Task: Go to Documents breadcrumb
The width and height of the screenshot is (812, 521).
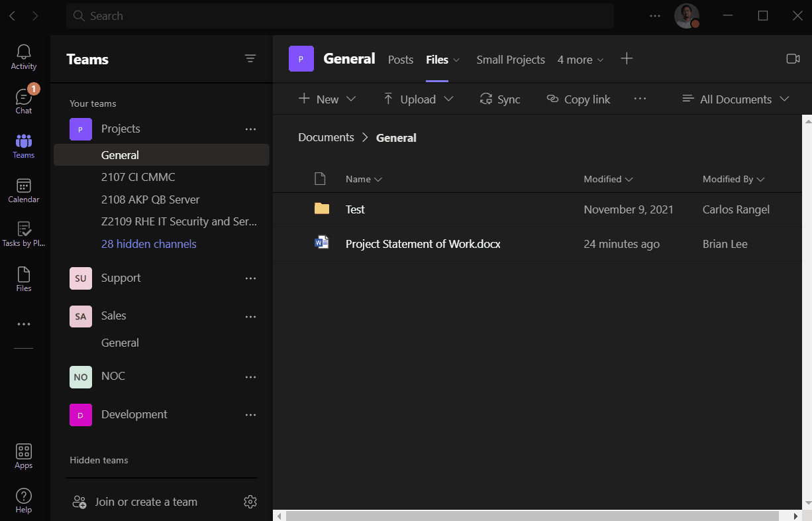Action: [x=326, y=137]
